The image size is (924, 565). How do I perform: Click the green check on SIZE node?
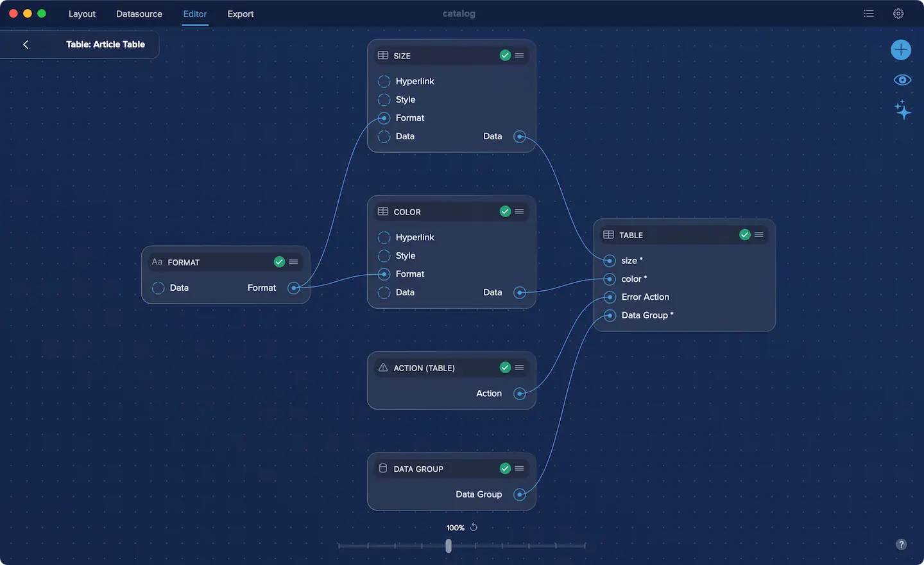tap(505, 55)
